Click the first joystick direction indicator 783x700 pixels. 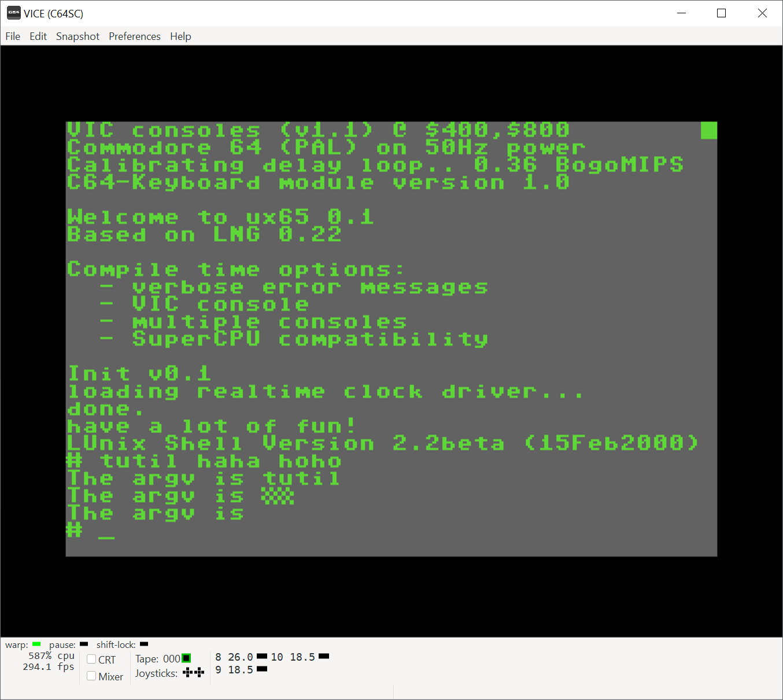pos(188,672)
